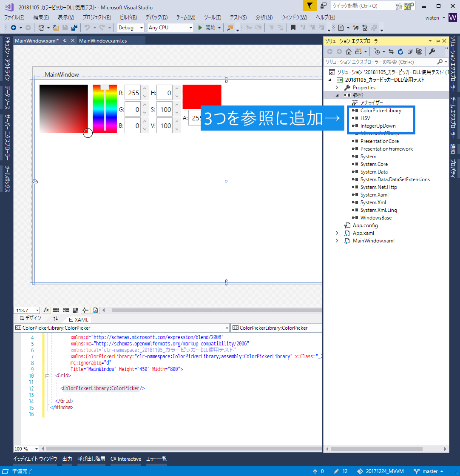Click the 20171224_MVVM repository status item

tap(380, 471)
